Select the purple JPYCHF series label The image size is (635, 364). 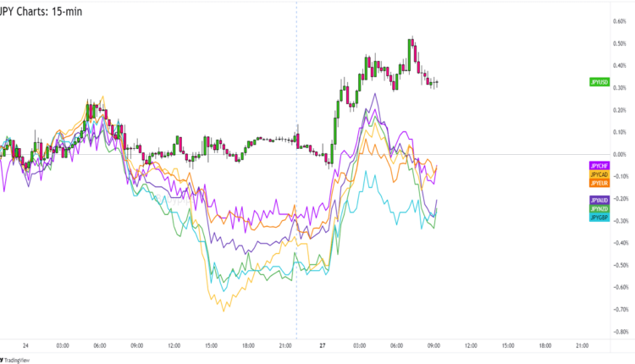click(x=599, y=164)
